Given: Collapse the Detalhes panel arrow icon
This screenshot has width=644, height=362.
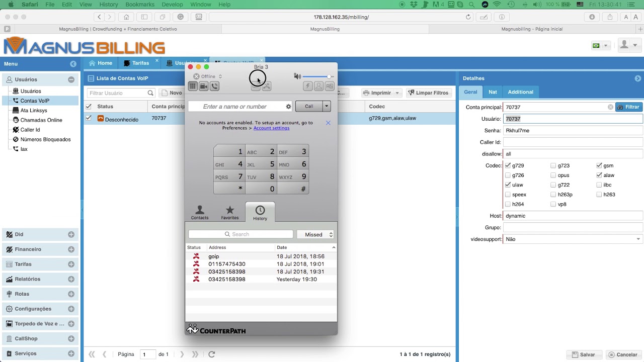Looking at the screenshot, I should point(638,78).
